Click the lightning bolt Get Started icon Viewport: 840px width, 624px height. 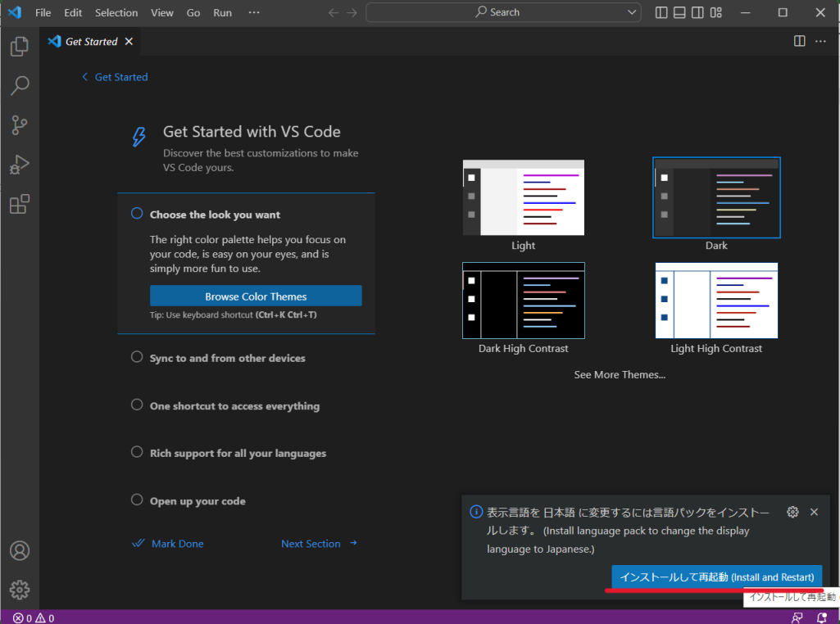point(138,137)
